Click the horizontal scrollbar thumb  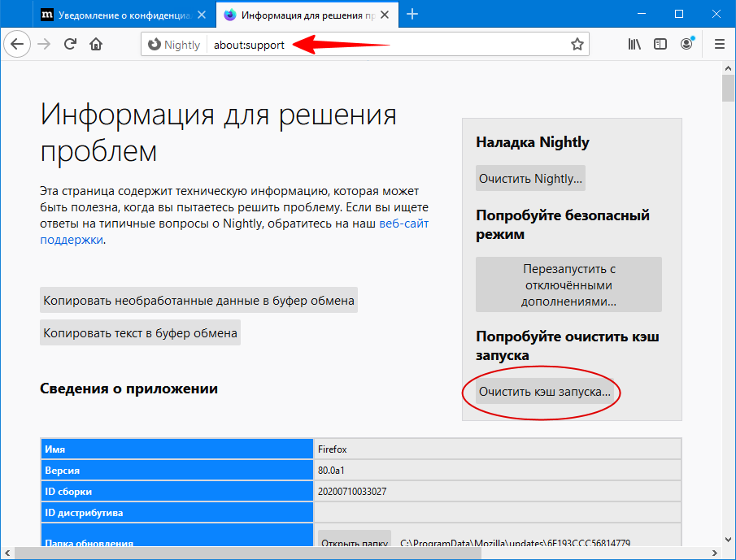247,553
